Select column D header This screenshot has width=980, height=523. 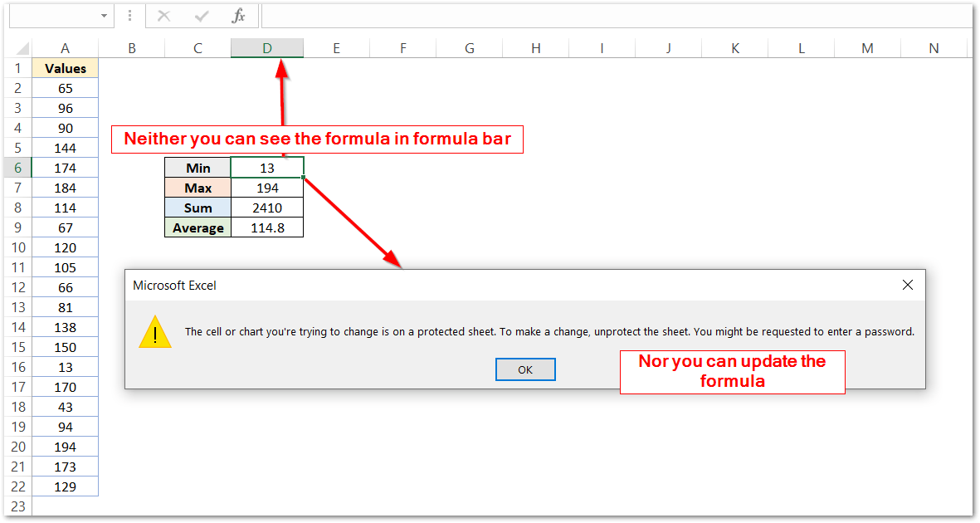[266, 47]
